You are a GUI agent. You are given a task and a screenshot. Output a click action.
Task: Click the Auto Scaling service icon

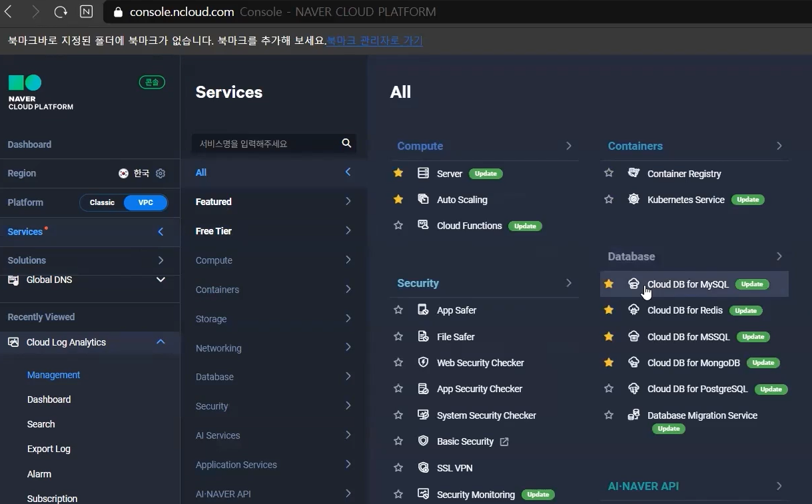(423, 199)
